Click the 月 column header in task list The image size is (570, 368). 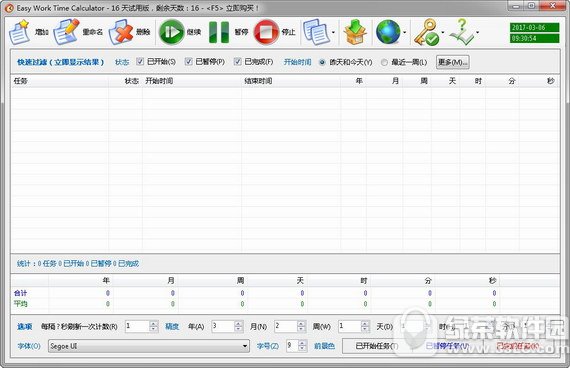[385, 81]
